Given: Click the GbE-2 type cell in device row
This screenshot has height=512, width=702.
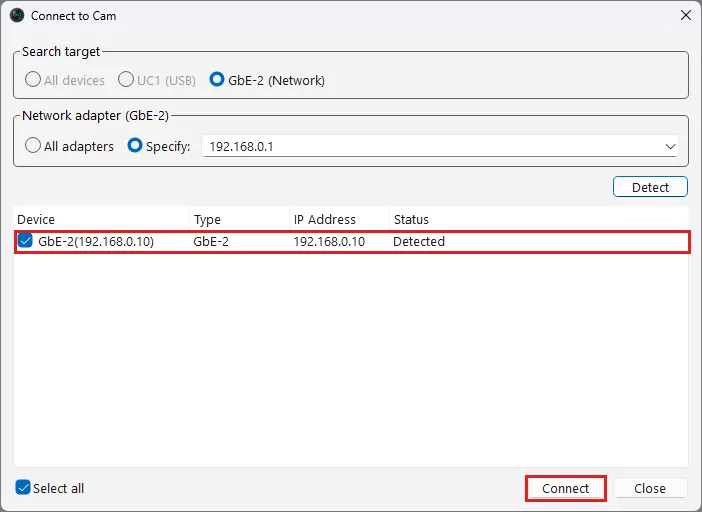Looking at the screenshot, I should (x=211, y=242).
